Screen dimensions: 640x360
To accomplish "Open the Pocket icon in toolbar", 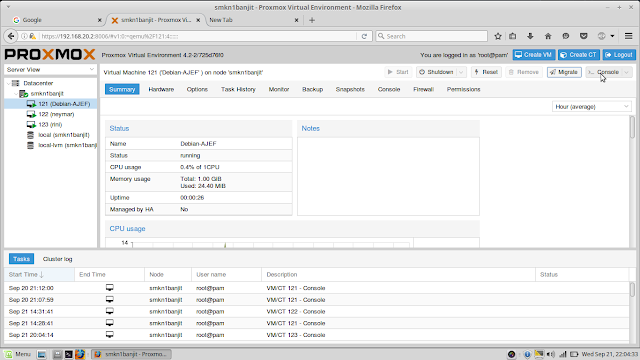I will point(584,36).
